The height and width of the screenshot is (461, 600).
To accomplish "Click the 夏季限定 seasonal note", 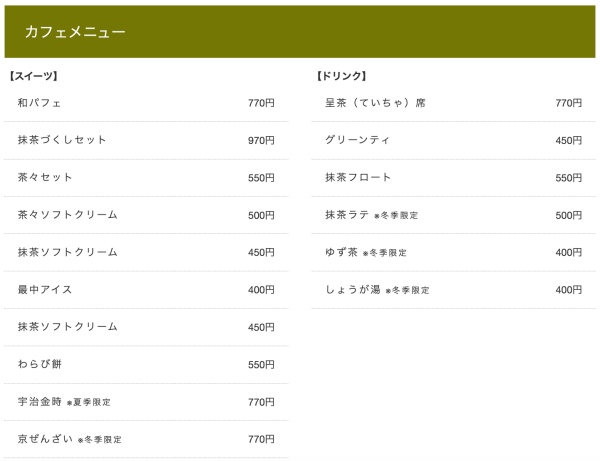I will point(92,402).
